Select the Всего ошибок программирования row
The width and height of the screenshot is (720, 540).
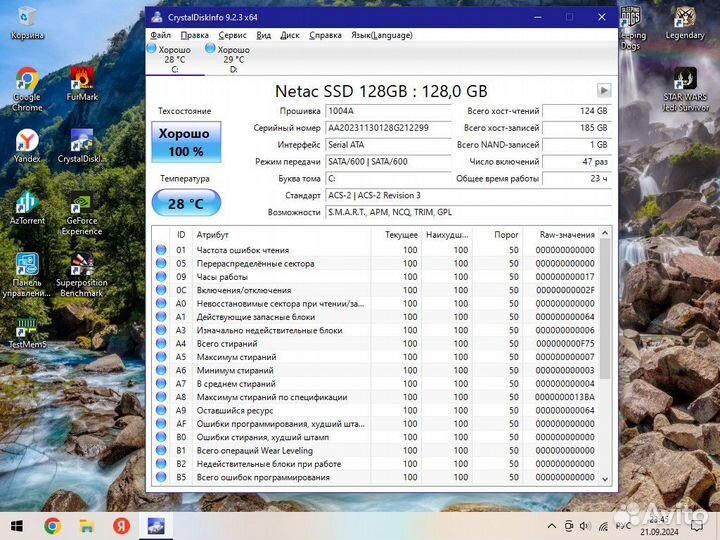tap(376, 477)
